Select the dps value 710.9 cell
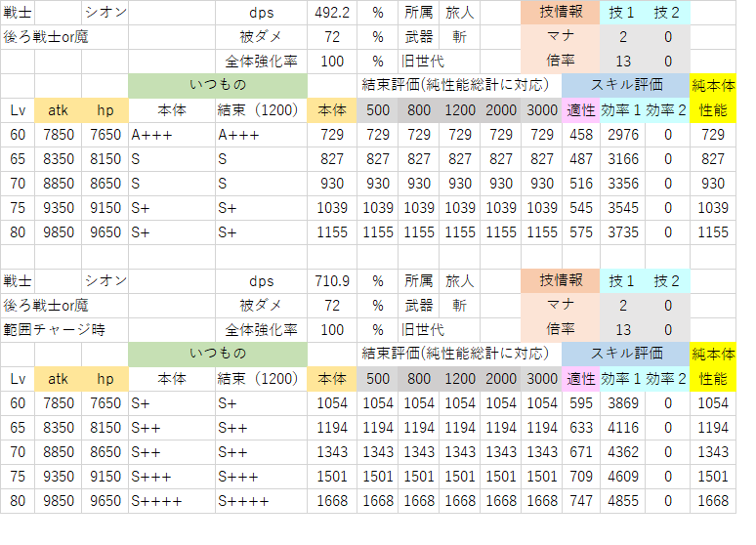The width and height of the screenshot is (756, 545). (x=332, y=281)
